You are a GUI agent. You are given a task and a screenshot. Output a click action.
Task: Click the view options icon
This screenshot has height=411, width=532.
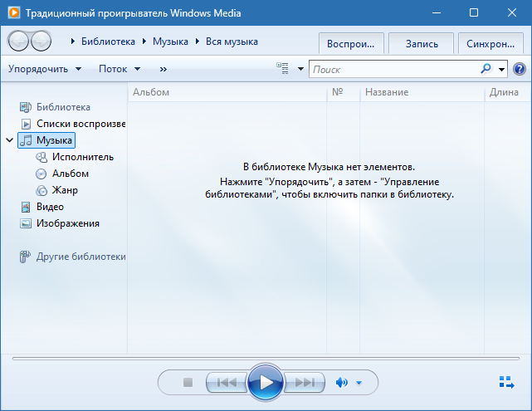[282, 69]
